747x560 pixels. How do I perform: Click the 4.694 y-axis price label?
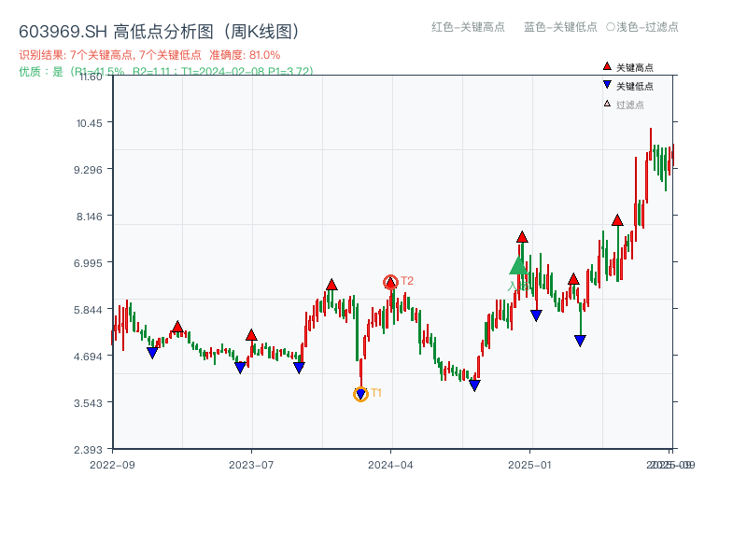point(88,357)
